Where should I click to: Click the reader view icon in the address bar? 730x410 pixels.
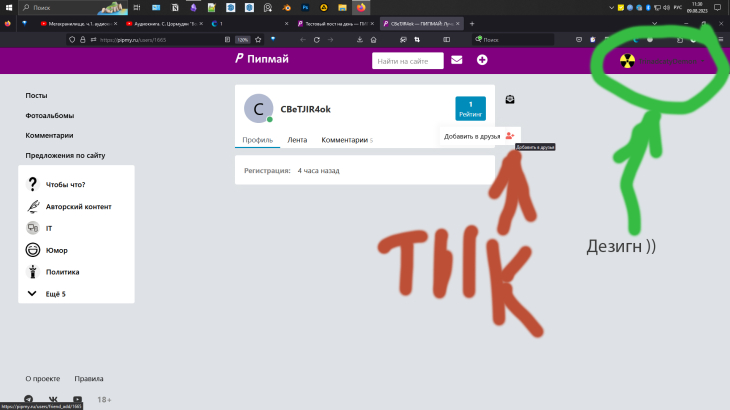click(227, 40)
